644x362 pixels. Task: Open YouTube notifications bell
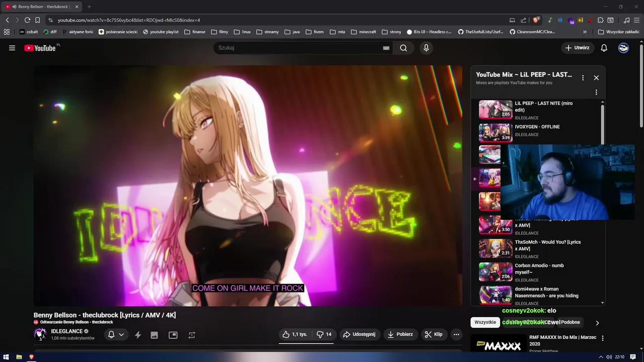(x=604, y=48)
